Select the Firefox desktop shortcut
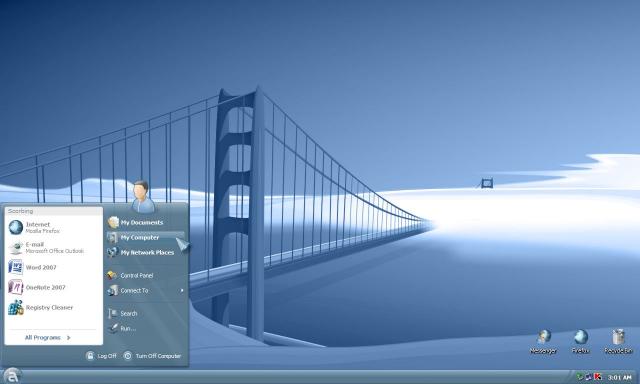Image resolution: width=640 pixels, height=384 pixels. (580, 342)
